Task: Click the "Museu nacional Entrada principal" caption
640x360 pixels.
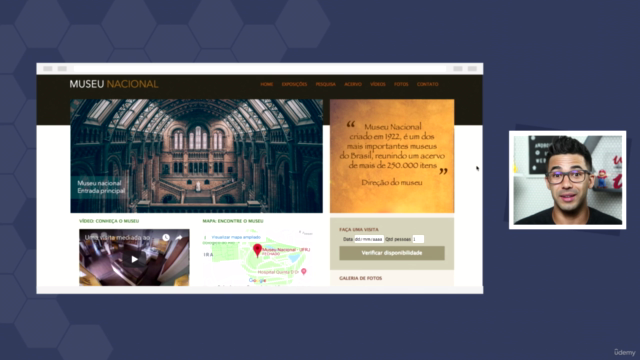Action: (x=101, y=187)
